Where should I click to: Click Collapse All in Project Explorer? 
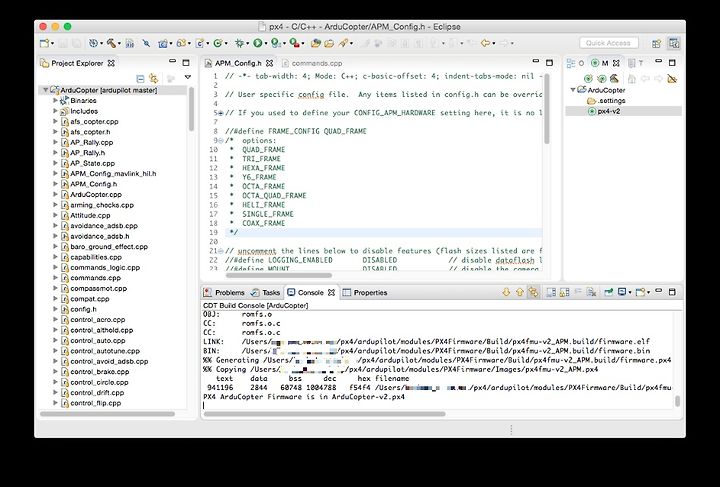tap(141, 78)
